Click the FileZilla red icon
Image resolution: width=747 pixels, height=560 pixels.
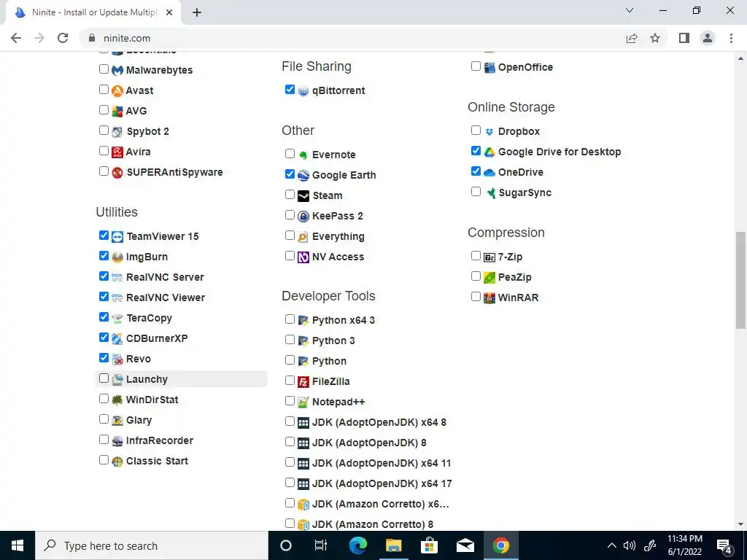(303, 382)
